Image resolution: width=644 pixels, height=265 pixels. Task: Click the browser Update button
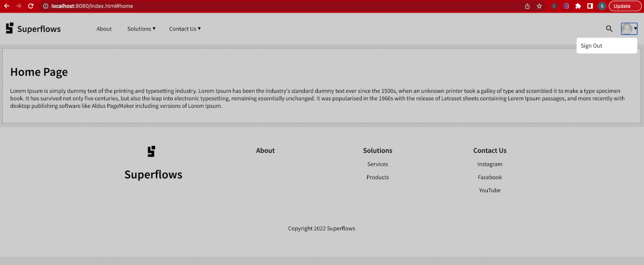tap(625, 6)
